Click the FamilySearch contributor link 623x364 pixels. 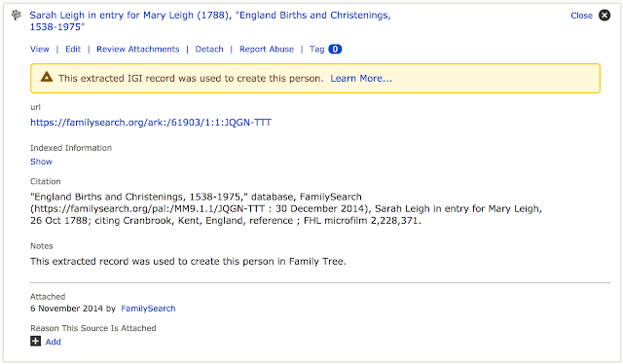click(148, 309)
